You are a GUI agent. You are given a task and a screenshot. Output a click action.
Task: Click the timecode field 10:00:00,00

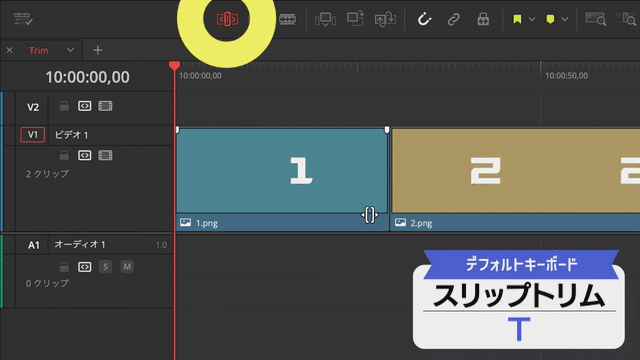[x=87, y=77]
